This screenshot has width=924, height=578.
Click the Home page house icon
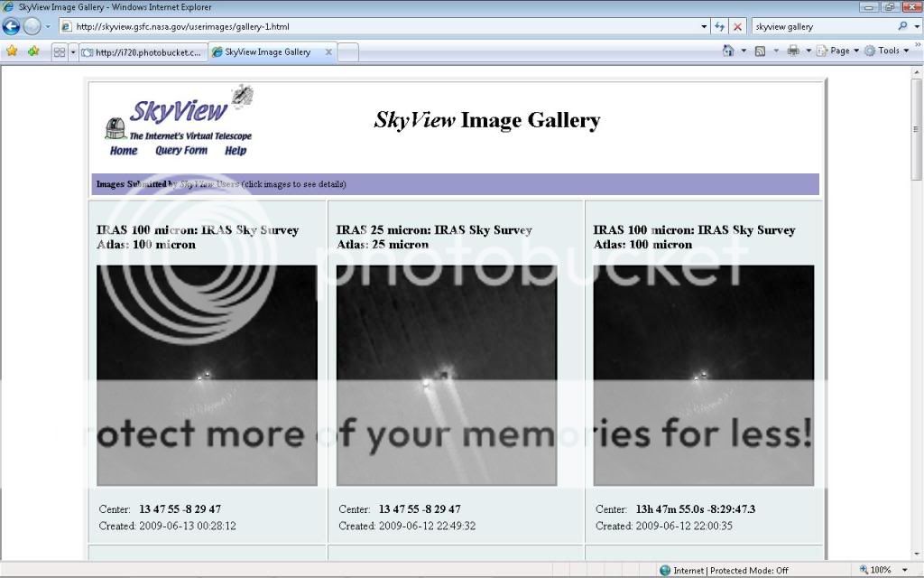728,51
